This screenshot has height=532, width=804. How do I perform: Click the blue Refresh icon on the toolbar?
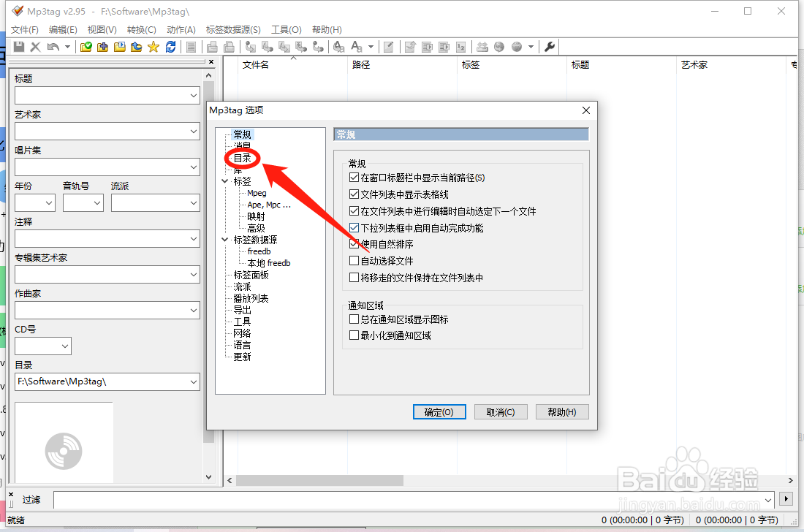coord(170,47)
